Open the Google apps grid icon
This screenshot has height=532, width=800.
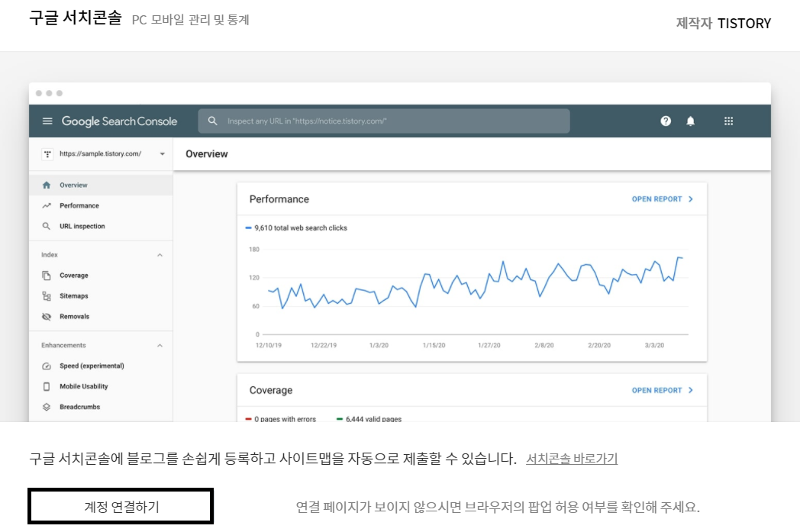[x=728, y=121]
